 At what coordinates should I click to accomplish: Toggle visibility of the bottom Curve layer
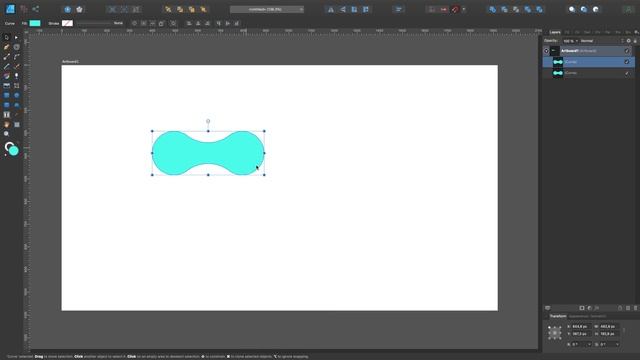tap(627, 73)
